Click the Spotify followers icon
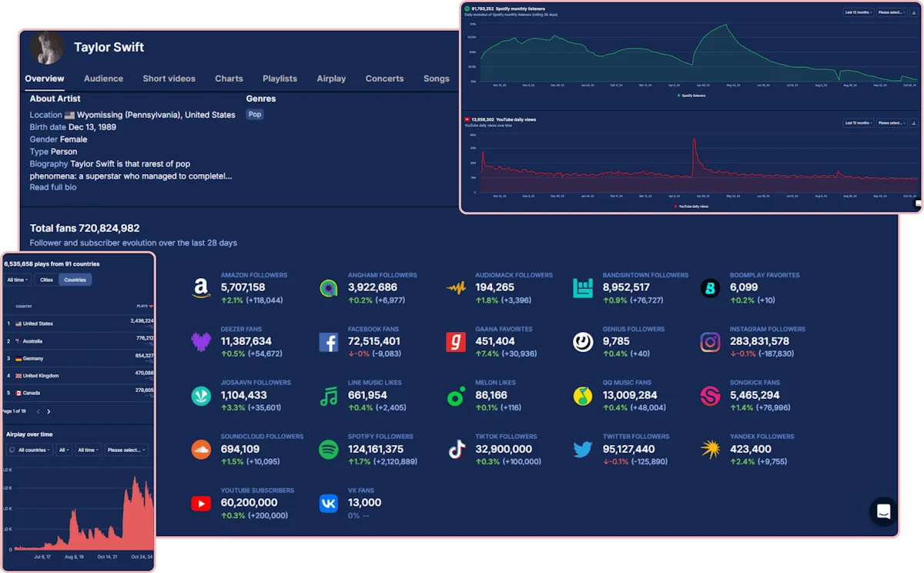Screen dimensions: 924x573 (329, 448)
